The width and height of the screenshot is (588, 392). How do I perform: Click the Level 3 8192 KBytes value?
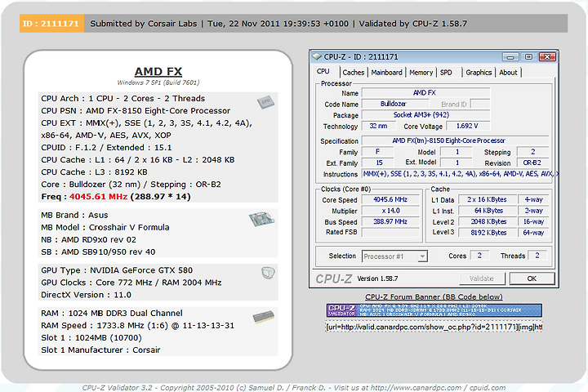pos(487,233)
